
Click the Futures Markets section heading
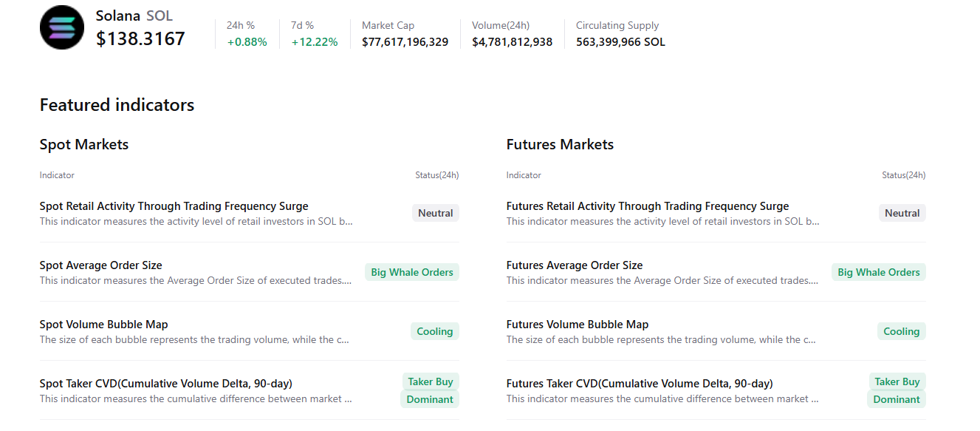[560, 144]
